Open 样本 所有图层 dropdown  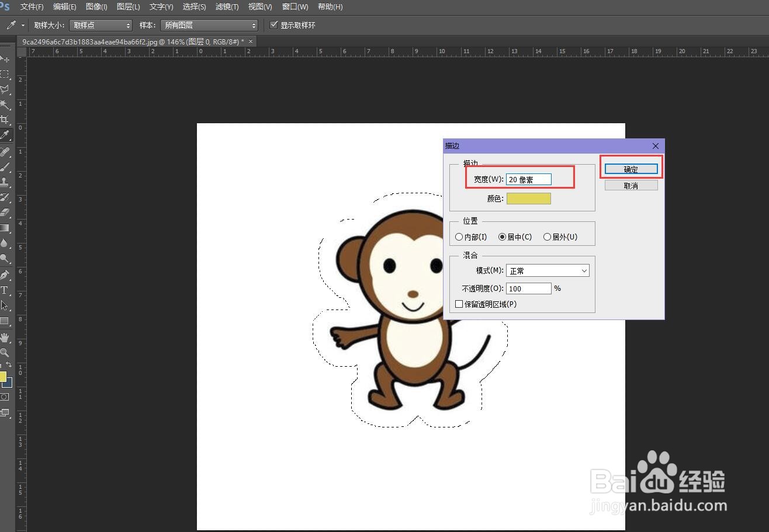click(209, 25)
